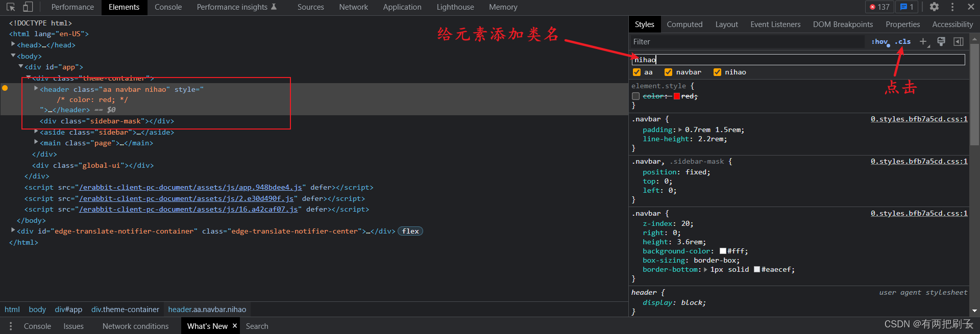980x334 pixels.
Task: Expand the aside sidebar node
Action: click(x=36, y=132)
